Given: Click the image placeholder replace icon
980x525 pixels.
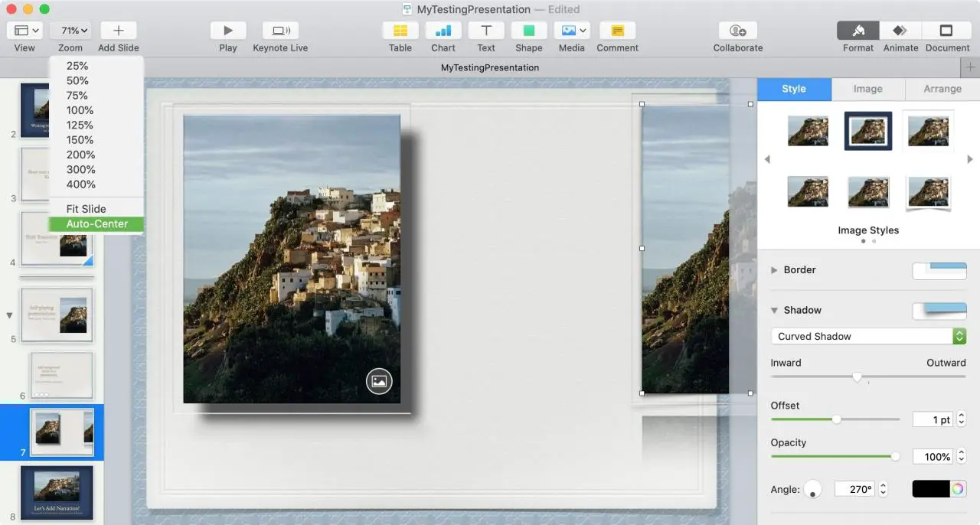Looking at the screenshot, I should coord(379,381).
